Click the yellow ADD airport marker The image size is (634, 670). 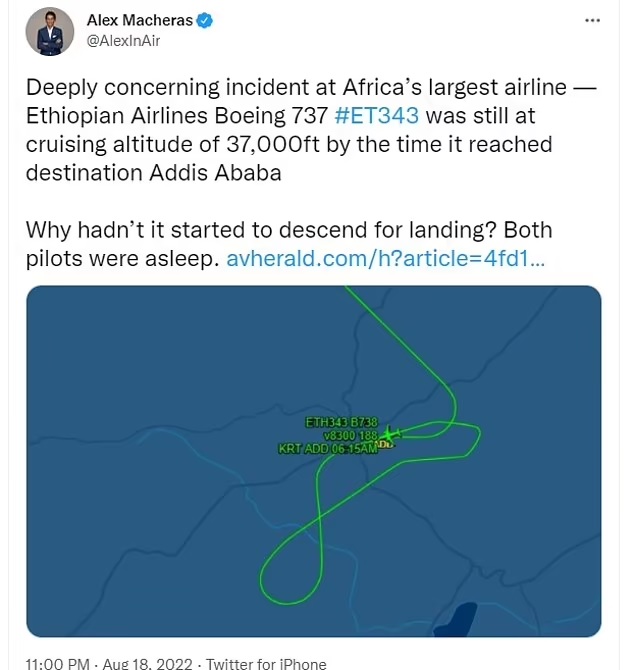click(384, 445)
